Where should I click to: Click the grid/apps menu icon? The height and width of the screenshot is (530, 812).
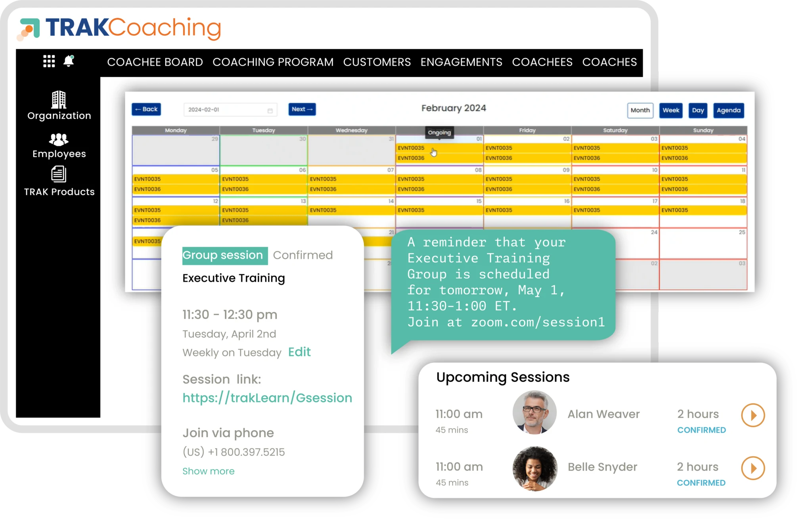(49, 61)
